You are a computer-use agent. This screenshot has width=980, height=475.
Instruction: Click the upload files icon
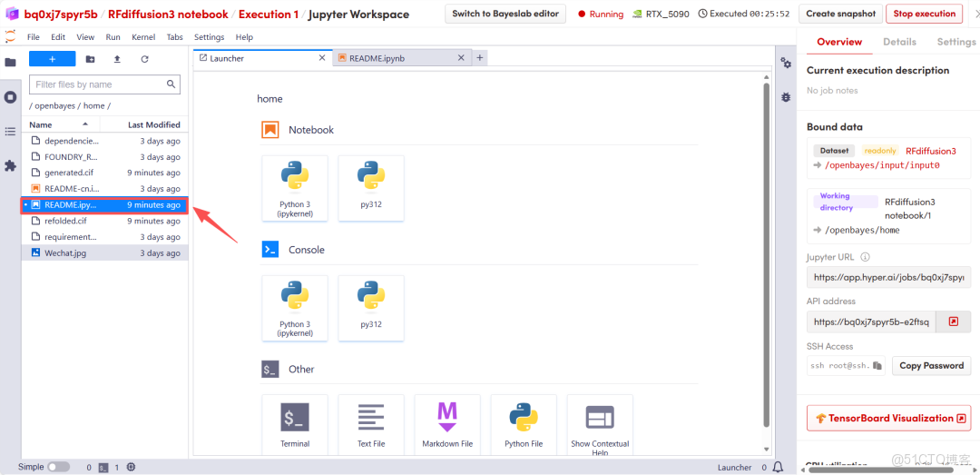(x=117, y=59)
